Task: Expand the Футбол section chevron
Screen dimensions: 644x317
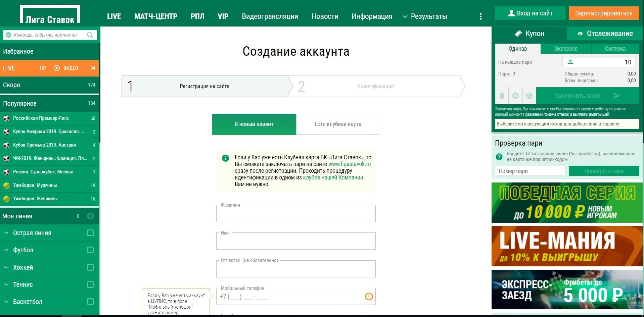Action: coord(6,250)
